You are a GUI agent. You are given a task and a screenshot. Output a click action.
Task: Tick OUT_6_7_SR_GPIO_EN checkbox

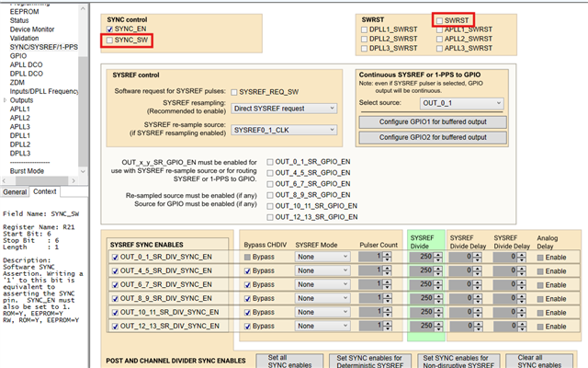tap(270, 184)
